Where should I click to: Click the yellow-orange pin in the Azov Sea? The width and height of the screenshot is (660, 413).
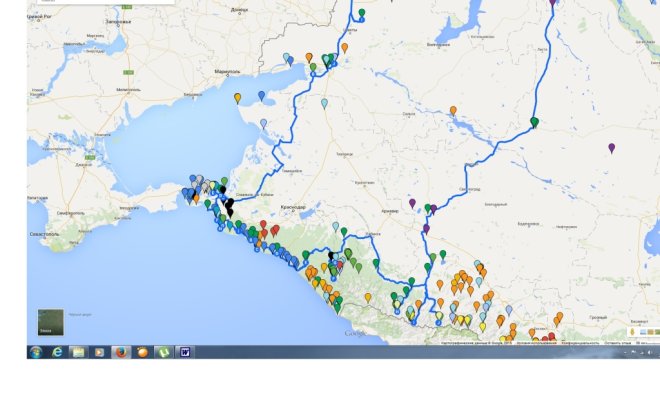237,98
